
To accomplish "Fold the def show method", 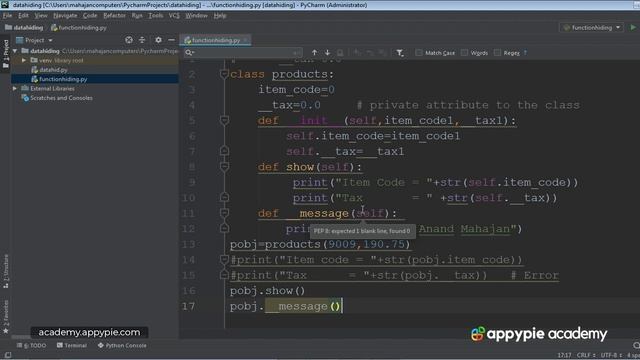I will [224, 167].
